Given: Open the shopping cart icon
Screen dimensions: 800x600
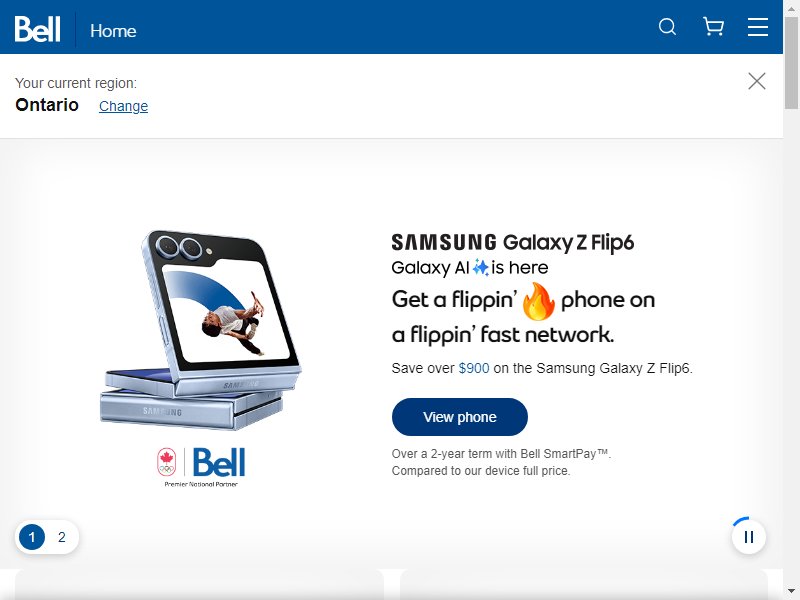Looking at the screenshot, I should 713,27.
